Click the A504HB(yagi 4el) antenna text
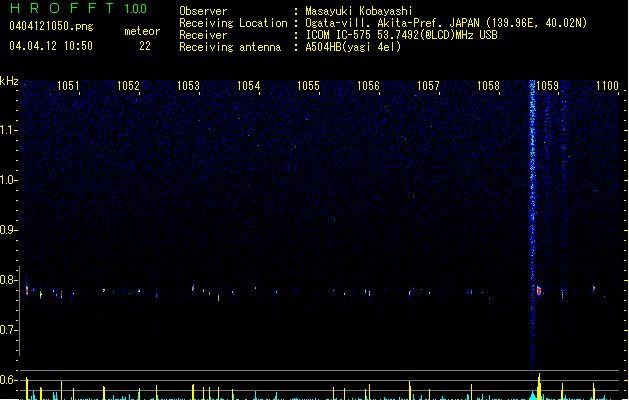 [353, 47]
